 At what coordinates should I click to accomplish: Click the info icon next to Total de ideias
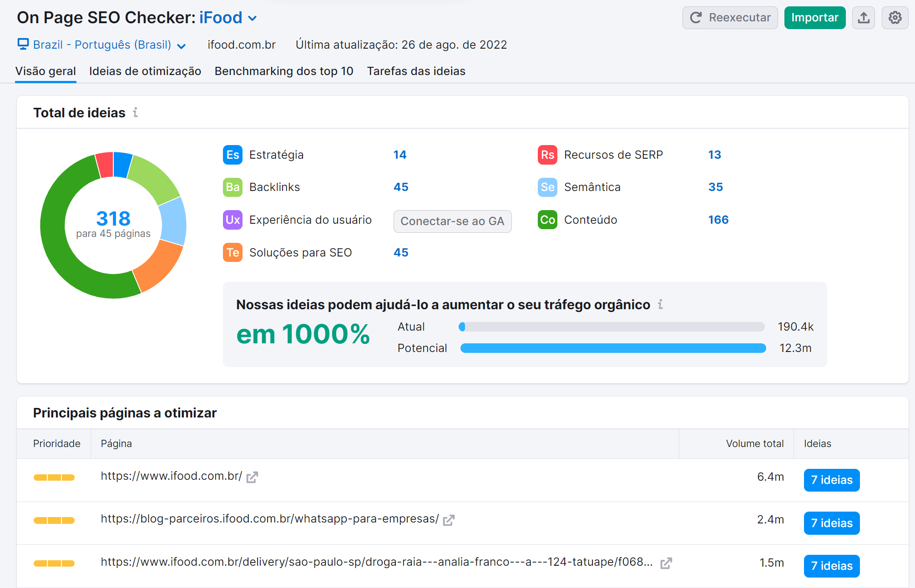[135, 112]
